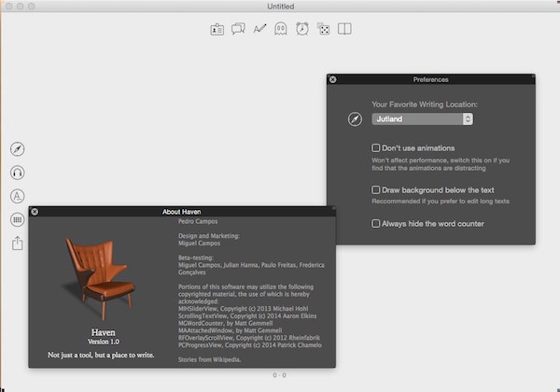Click the 0 - 0 word counter

click(x=279, y=375)
